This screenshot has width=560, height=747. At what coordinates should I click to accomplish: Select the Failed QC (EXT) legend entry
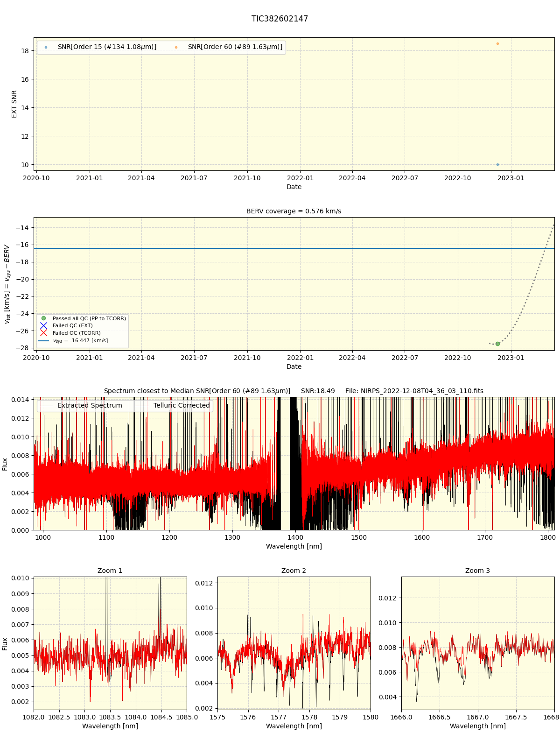point(67,325)
